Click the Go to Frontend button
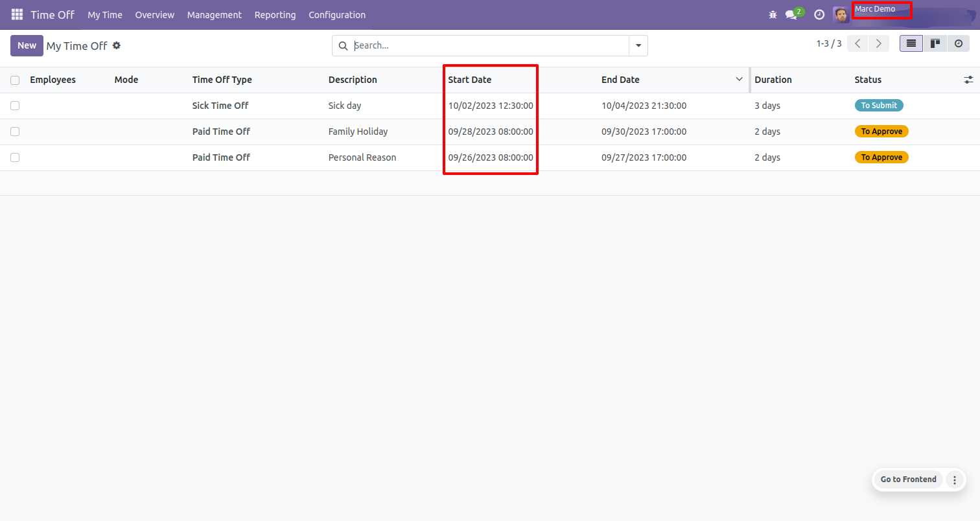The image size is (980, 521). click(x=908, y=480)
